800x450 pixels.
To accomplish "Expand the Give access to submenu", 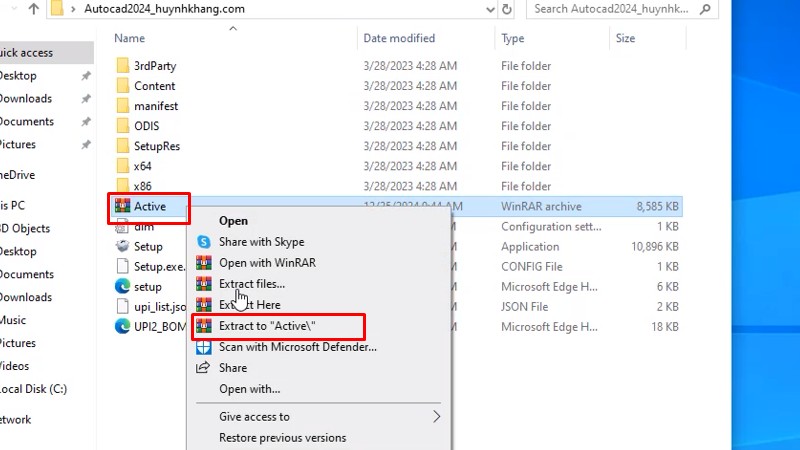I will [436, 417].
